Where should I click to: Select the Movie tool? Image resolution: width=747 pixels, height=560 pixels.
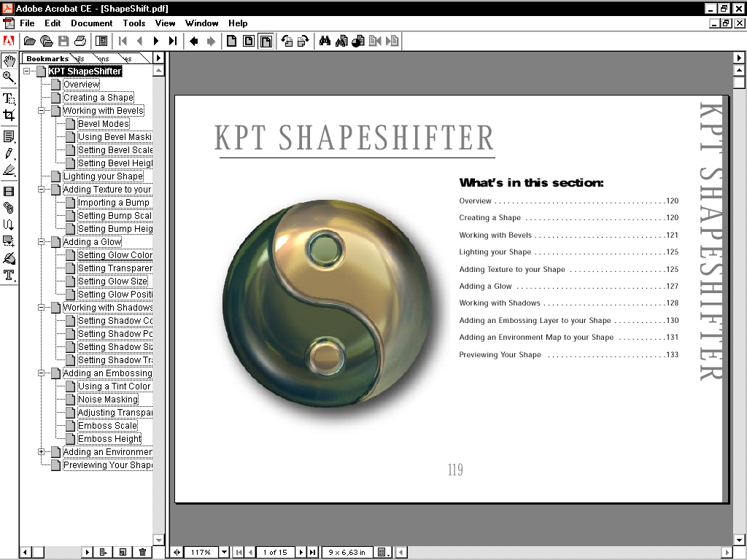[9, 192]
